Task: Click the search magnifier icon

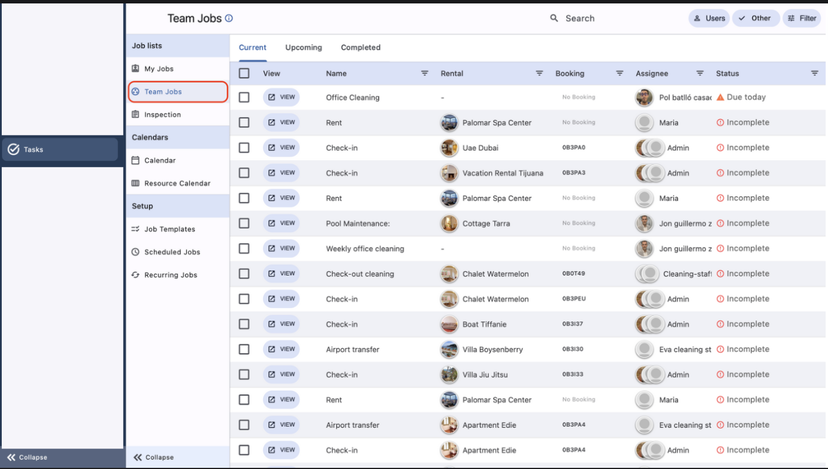Action: (554, 18)
